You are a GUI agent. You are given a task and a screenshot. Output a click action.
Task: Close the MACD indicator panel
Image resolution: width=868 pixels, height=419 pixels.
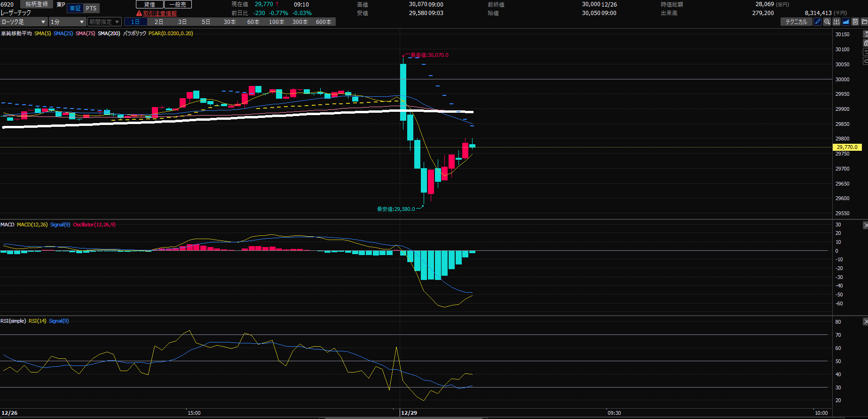click(x=865, y=225)
